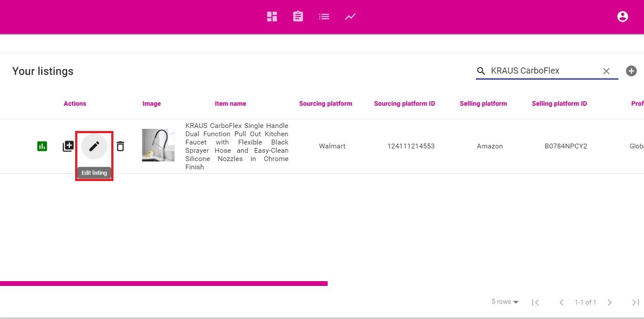Go to the previous page of listings
Viewport: 644px width, 319px height.
(x=561, y=302)
